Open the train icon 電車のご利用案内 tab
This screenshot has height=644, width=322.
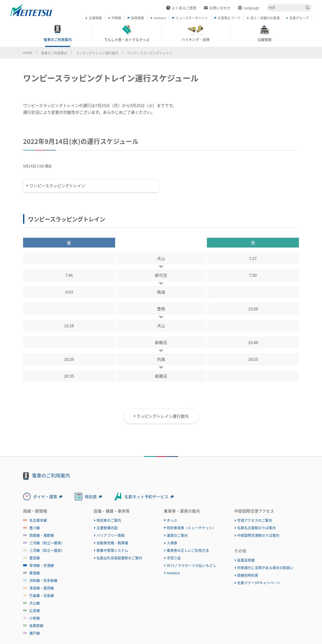(x=58, y=33)
